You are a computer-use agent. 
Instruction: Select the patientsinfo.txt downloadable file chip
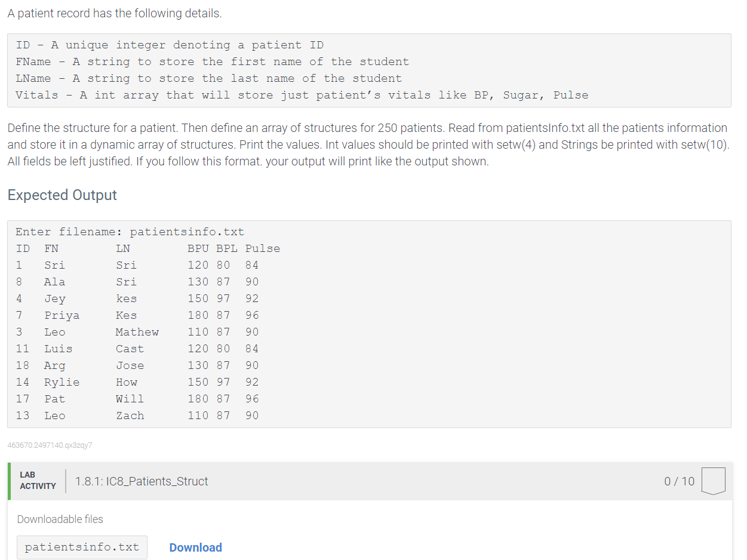[x=82, y=547]
